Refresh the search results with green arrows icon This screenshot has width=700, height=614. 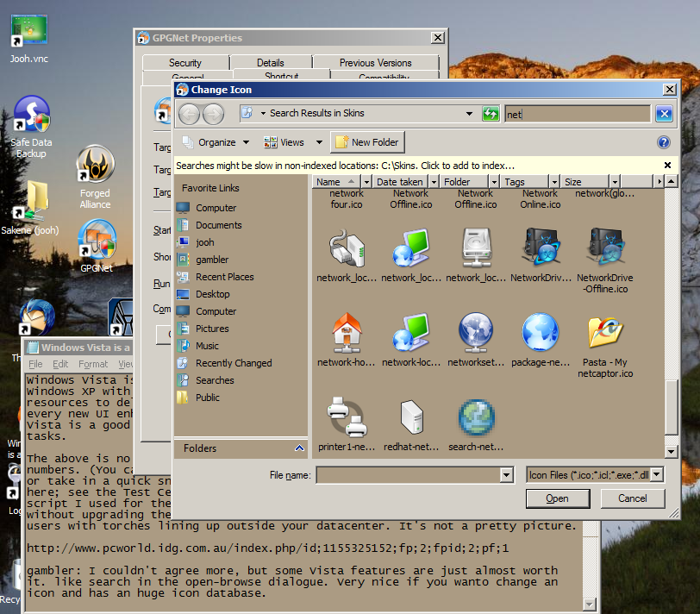[x=491, y=114]
